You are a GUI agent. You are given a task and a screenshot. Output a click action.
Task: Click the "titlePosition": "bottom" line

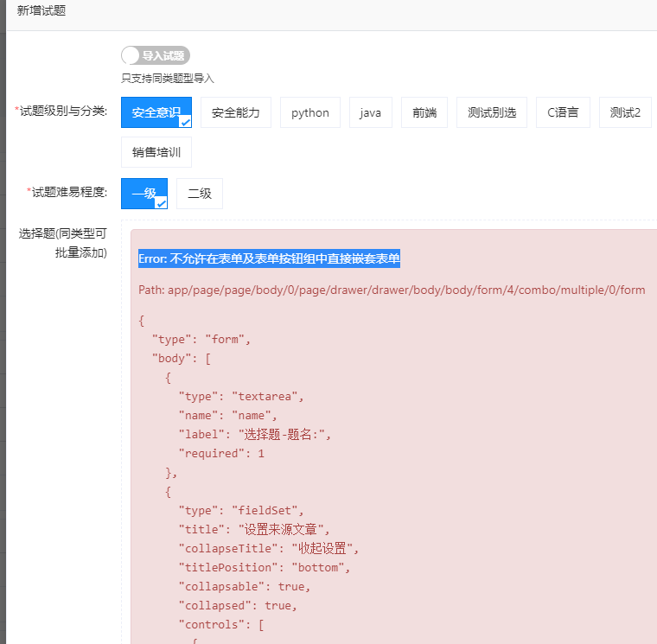tap(265, 567)
